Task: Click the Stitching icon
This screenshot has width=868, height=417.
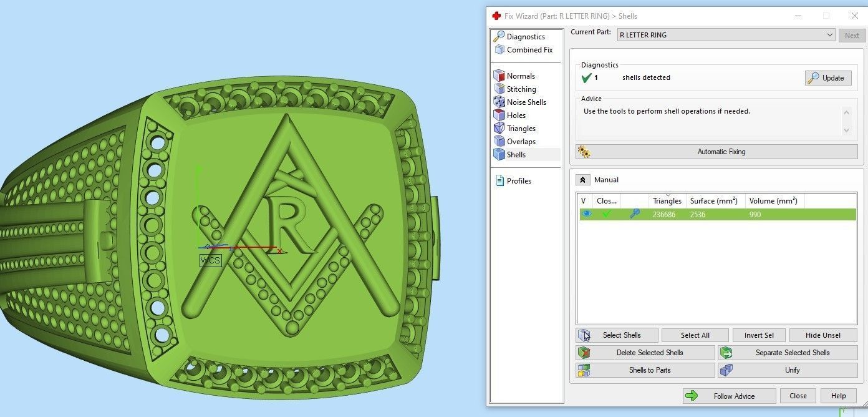Action: (499, 89)
